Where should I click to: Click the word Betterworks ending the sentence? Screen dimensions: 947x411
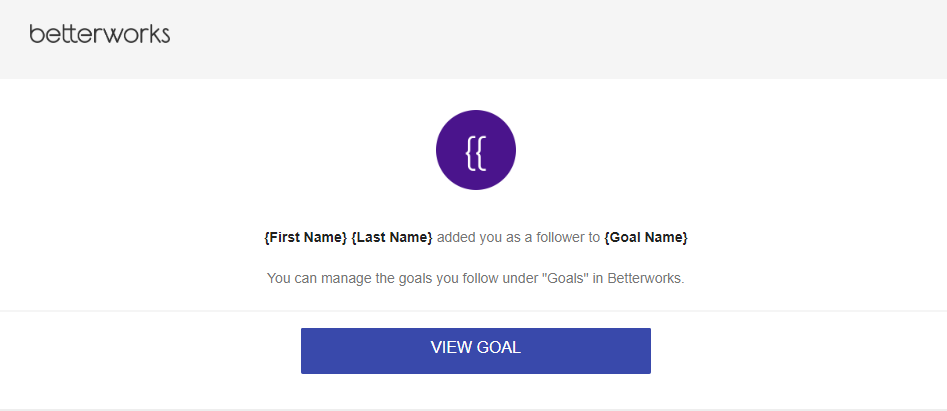tap(646, 279)
